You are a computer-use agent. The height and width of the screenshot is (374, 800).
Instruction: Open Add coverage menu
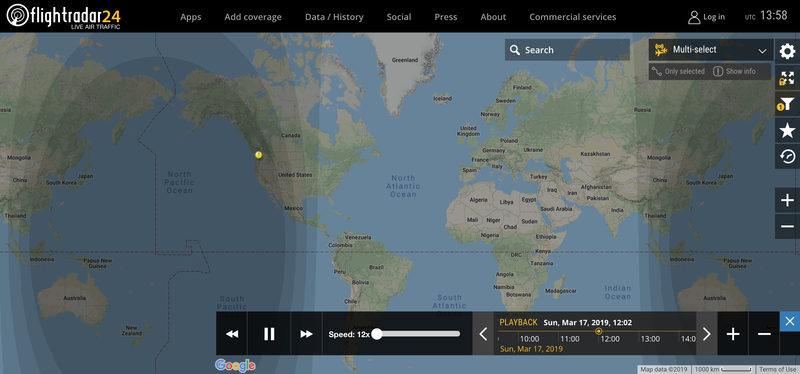click(253, 17)
